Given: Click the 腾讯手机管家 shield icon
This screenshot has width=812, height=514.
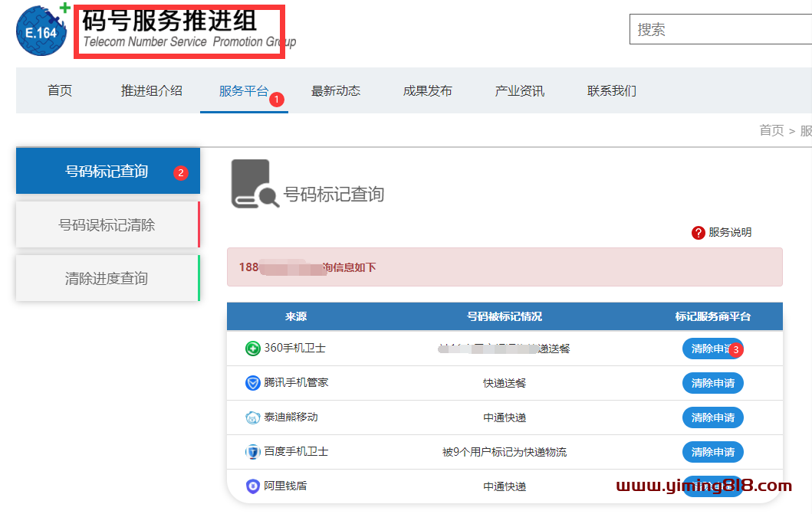Looking at the screenshot, I should 252,382.
